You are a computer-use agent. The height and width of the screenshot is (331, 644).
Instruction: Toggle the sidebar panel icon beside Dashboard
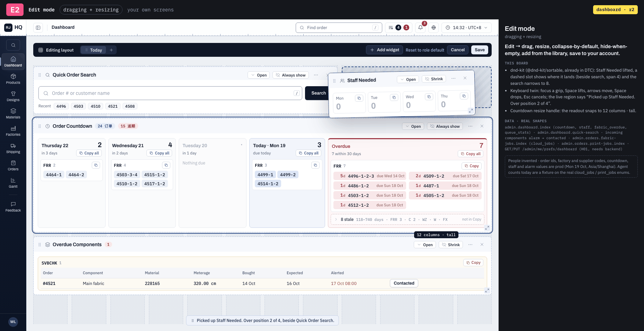(x=38, y=28)
